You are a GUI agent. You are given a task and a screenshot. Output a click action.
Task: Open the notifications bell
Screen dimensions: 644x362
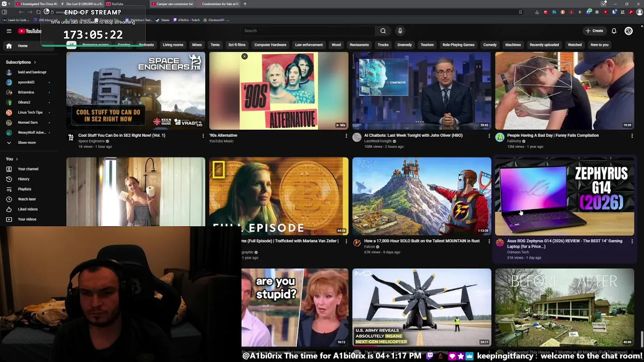(x=614, y=31)
